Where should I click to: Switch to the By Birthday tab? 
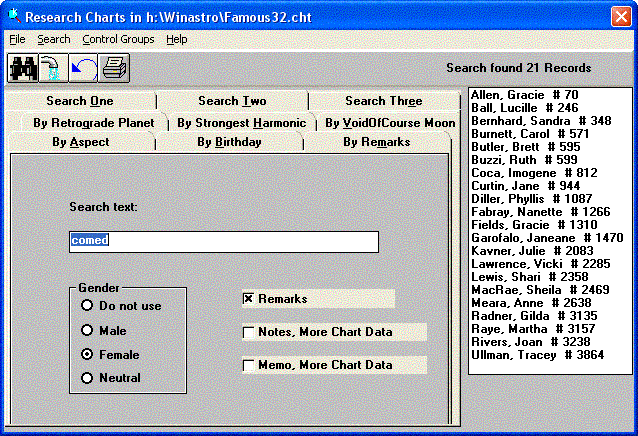pos(229,142)
